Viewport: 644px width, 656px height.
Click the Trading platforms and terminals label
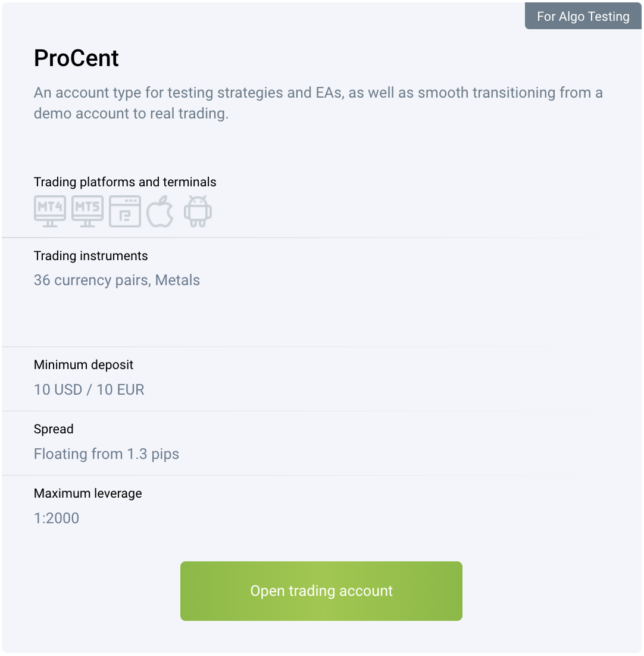tap(125, 182)
